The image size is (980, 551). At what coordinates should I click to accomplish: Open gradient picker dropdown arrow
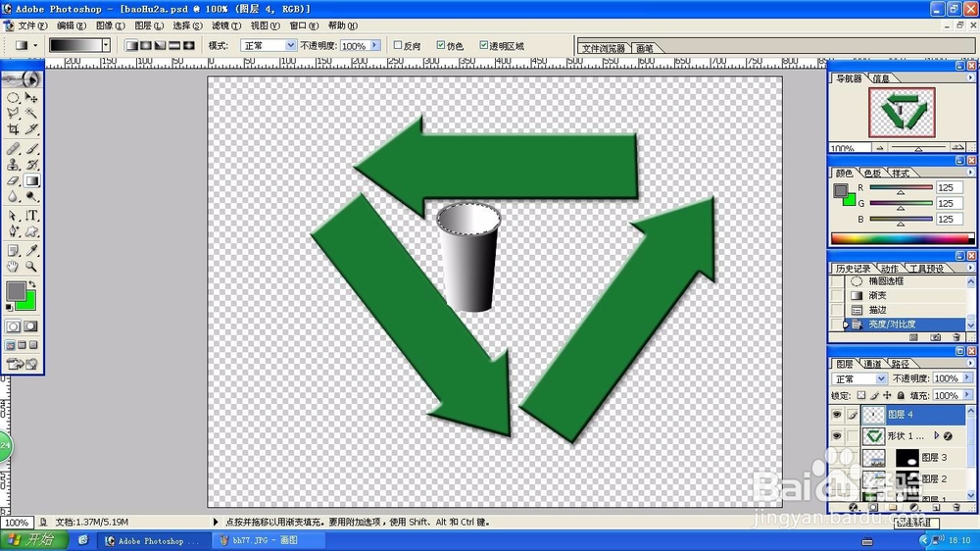point(106,45)
